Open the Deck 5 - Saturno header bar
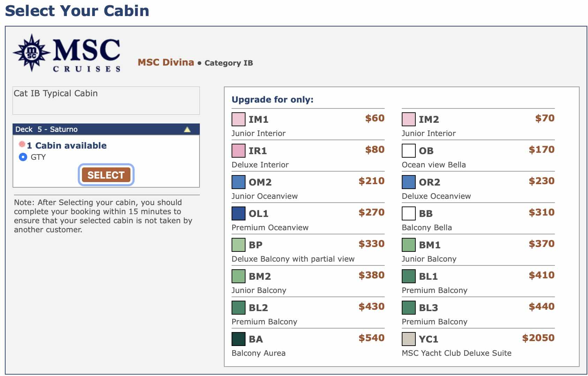The width and height of the screenshot is (588, 376). point(98,129)
